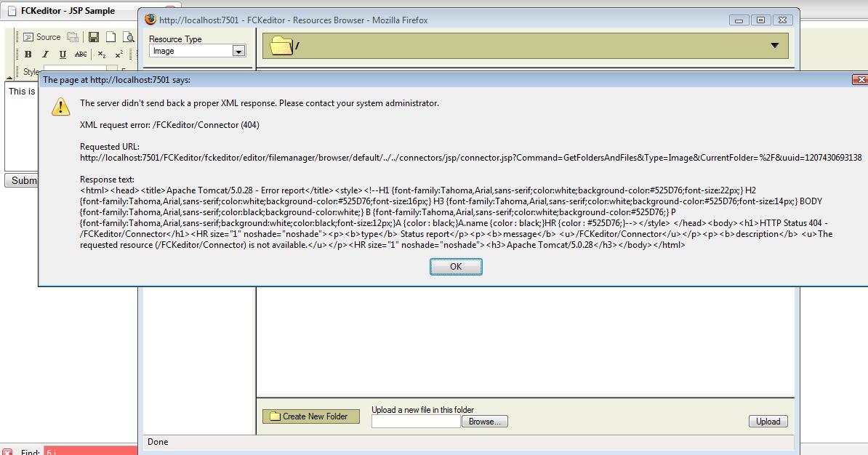Apply Subscript formatting

102,55
